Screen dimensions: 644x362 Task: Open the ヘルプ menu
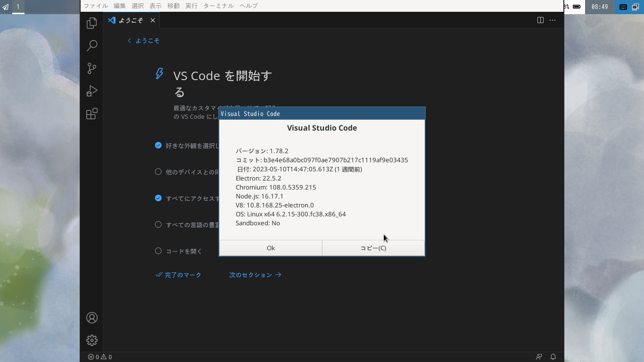point(248,6)
